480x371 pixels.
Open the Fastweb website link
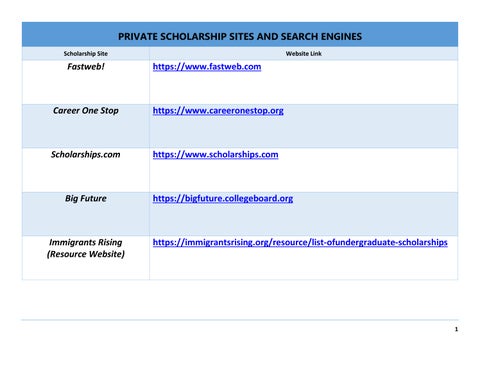pos(207,67)
